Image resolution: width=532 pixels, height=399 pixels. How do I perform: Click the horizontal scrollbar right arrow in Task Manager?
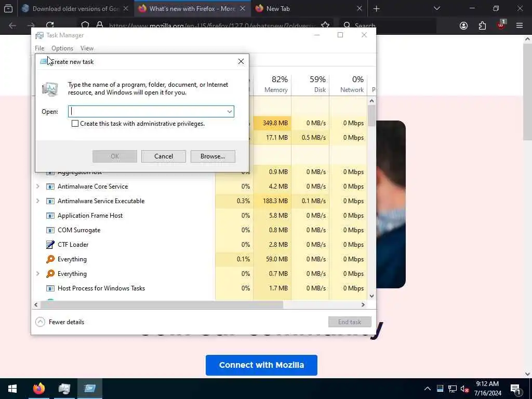(363, 304)
